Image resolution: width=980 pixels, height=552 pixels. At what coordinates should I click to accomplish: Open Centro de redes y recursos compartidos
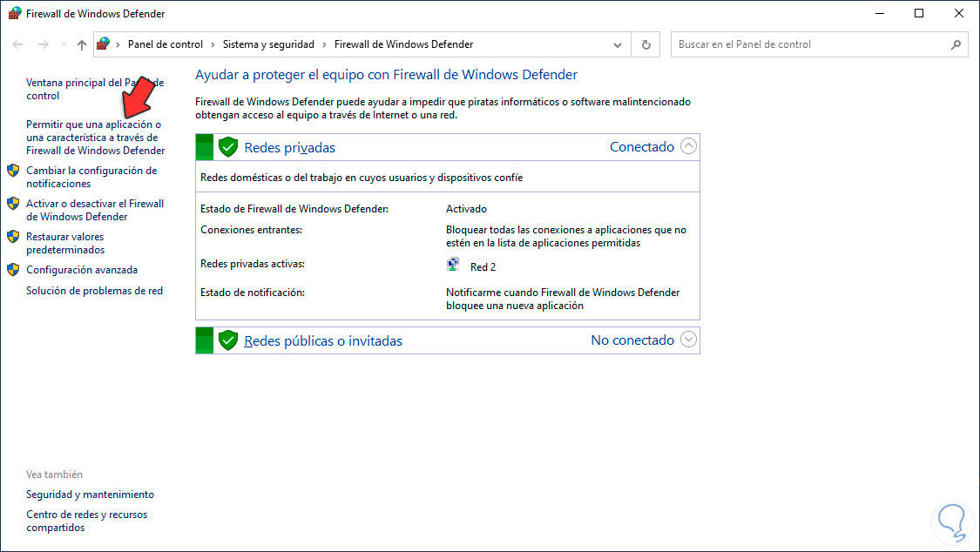point(87,521)
